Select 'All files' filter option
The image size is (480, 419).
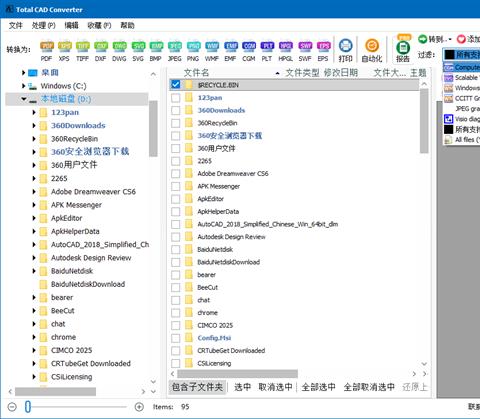tap(462, 140)
